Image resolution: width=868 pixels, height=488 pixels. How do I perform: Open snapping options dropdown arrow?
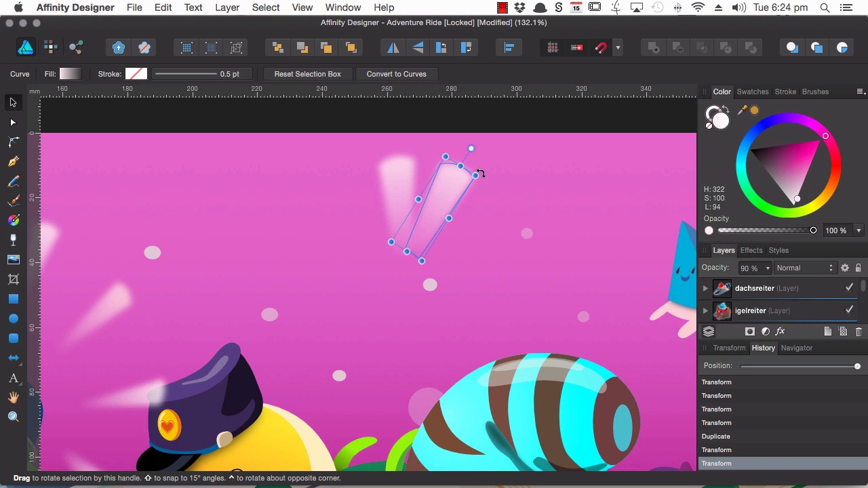coord(618,47)
